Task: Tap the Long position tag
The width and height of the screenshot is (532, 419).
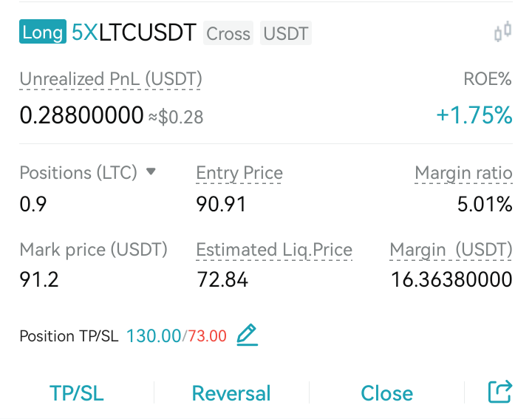Action: coord(43,32)
